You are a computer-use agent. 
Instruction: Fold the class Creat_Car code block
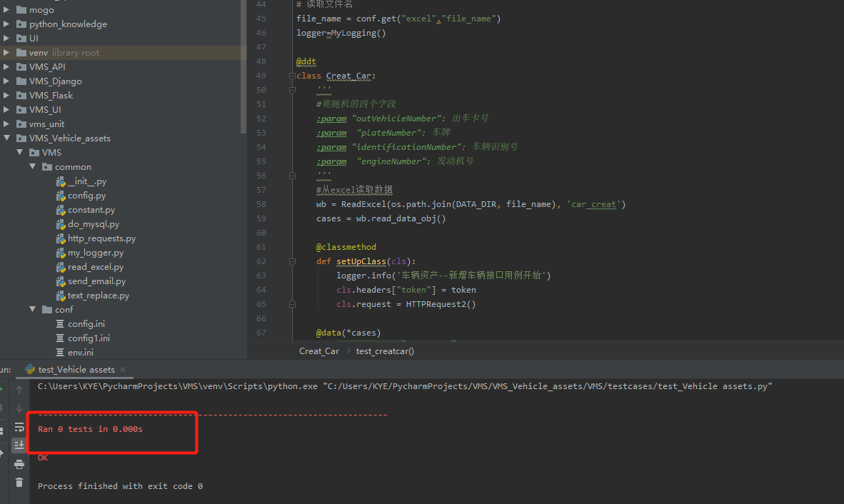tap(292, 76)
